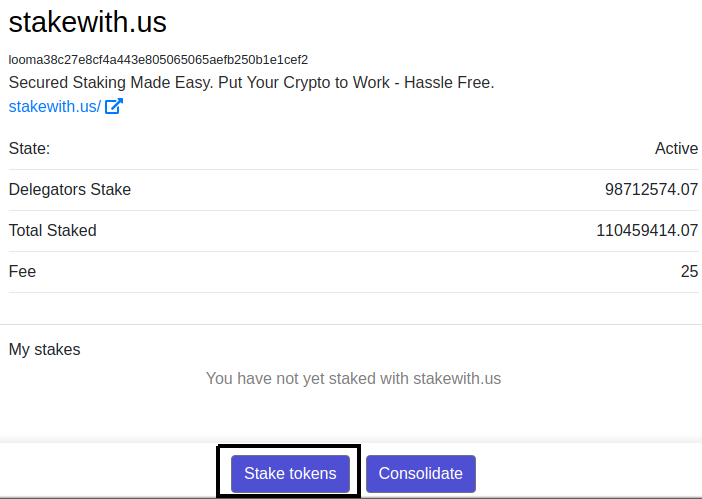Click the State row label
The width and height of the screenshot is (702, 499).
(x=29, y=148)
